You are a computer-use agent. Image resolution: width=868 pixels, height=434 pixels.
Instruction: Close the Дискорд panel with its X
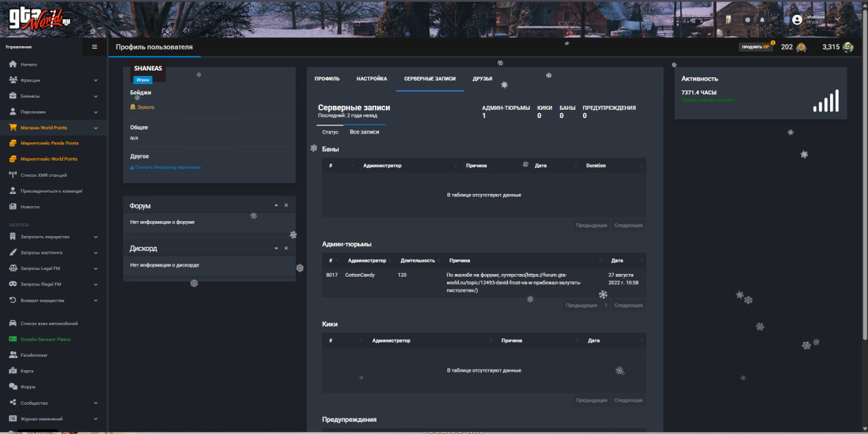click(x=286, y=248)
